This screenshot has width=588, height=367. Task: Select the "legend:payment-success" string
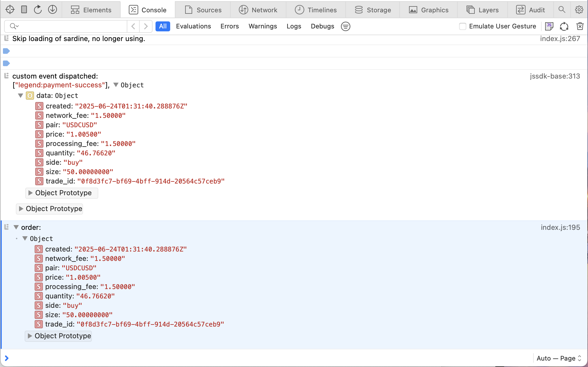pyautogui.click(x=60, y=85)
